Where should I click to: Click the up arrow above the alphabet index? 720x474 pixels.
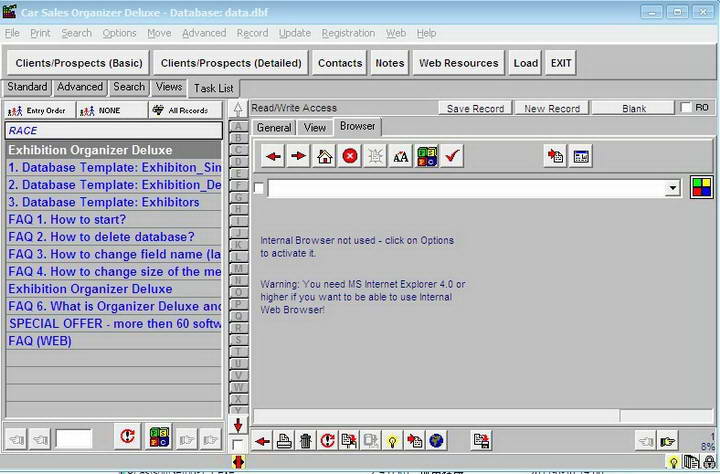pyautogui.click(x=238, y=109)
